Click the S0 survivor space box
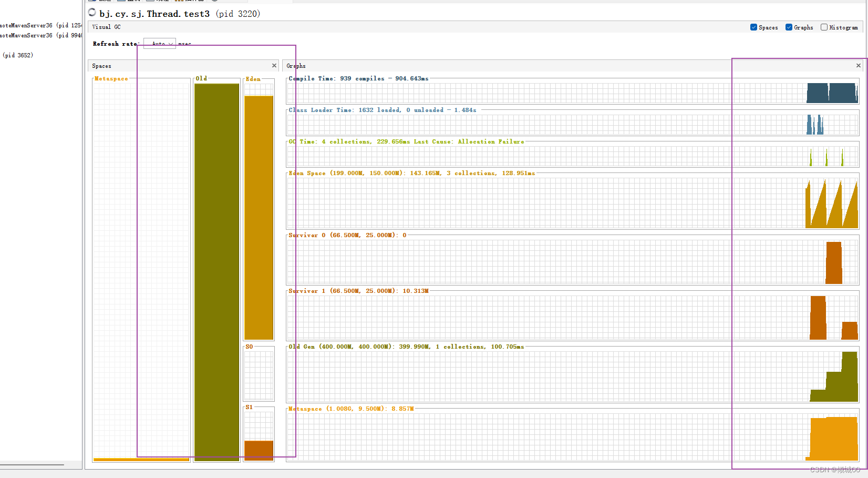The height and width of the screenshot is (478, 868). click(x=259, y=375)
